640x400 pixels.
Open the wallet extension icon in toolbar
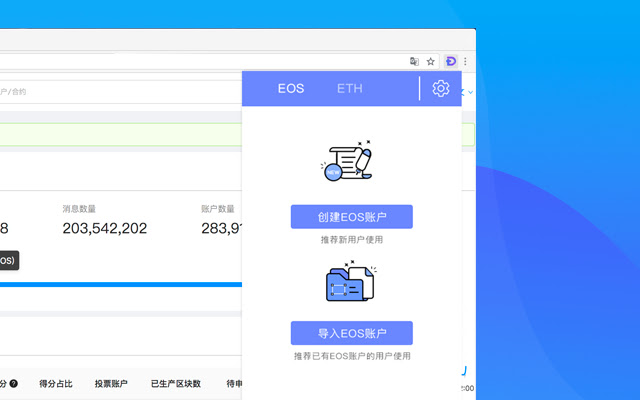pyautogui.click(x=451, y=62)
